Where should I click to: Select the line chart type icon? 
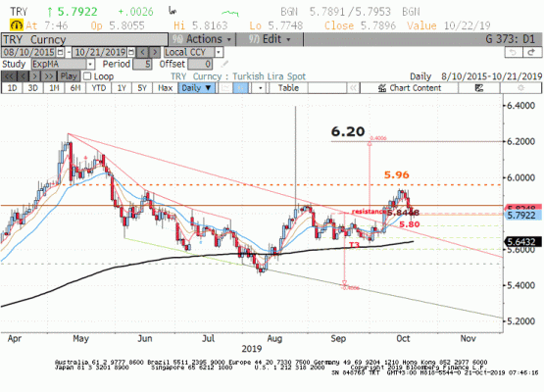[225, 88]
